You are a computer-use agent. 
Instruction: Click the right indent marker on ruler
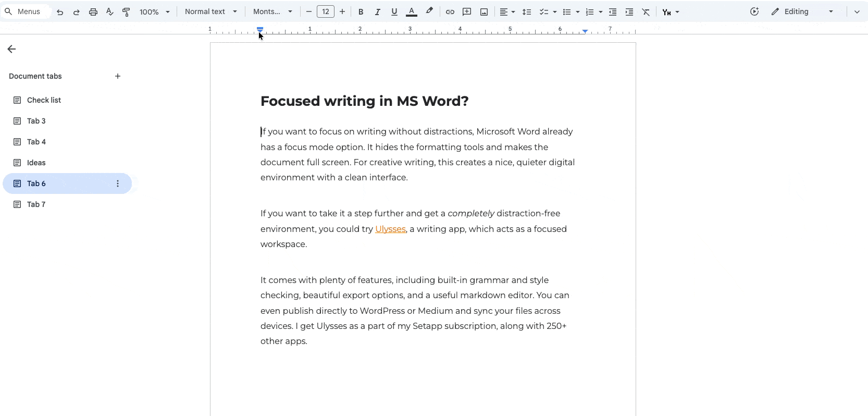(585, 31)
